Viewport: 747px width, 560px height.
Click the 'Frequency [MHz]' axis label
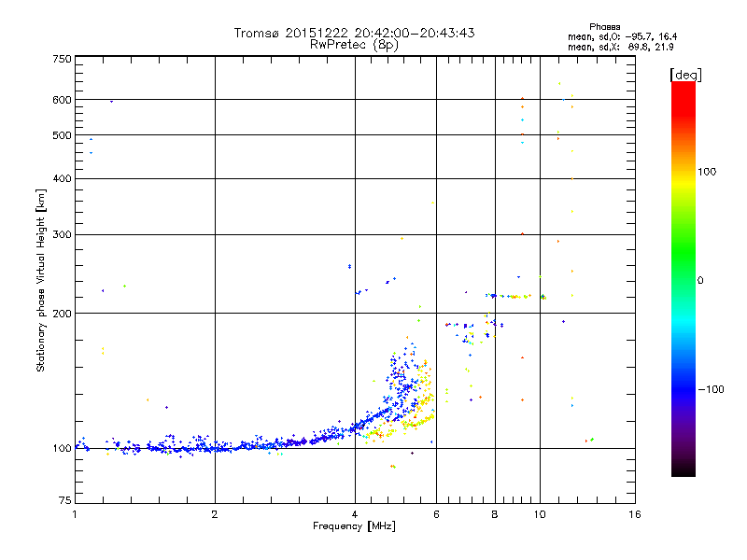354,526
